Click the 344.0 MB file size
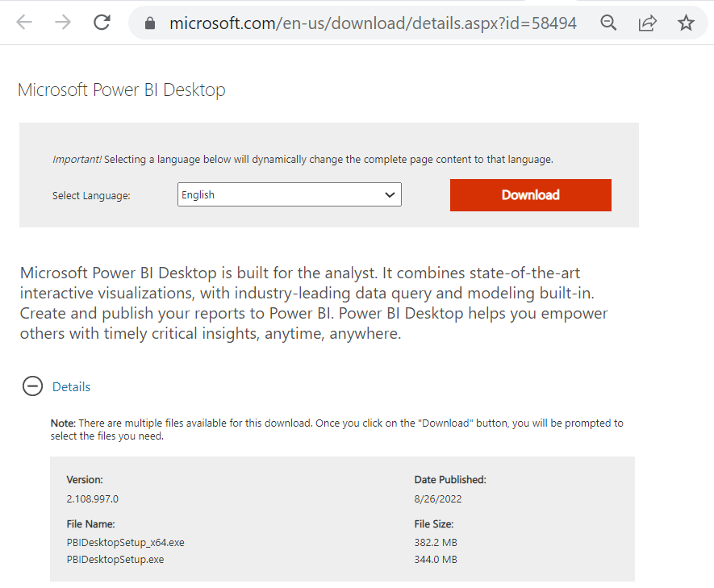Image resolution: width=714 pixels, height=588 pixels. 436,559
